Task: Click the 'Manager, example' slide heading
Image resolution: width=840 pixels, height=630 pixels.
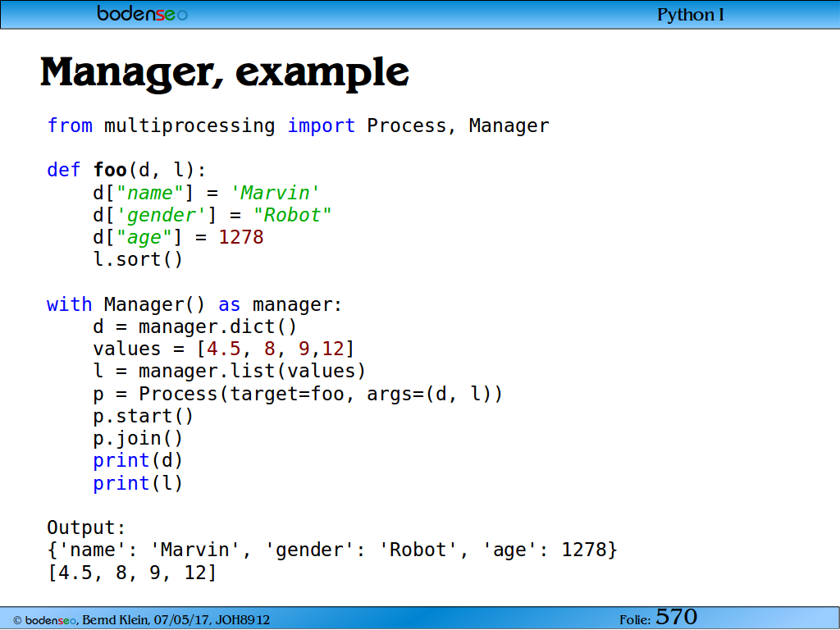Action: click(225, 73)
